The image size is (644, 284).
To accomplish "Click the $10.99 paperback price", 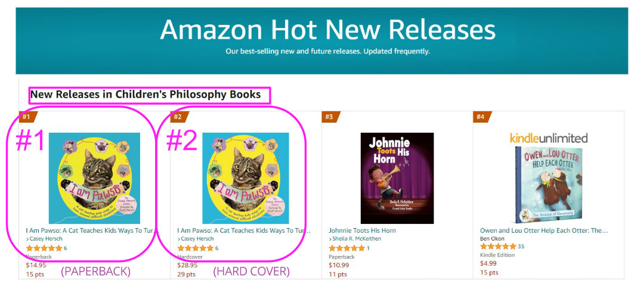I will (x=339, y=265).
